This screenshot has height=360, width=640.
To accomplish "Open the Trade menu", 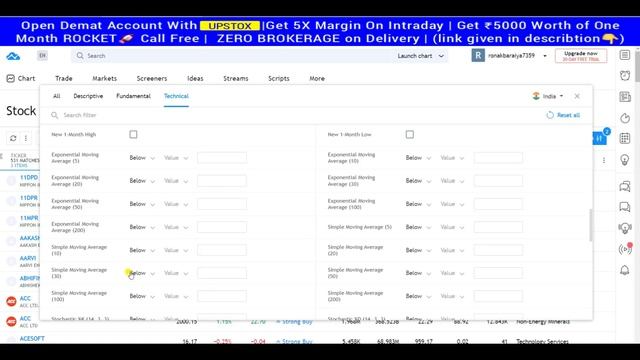I will click(x=64, y=78).
